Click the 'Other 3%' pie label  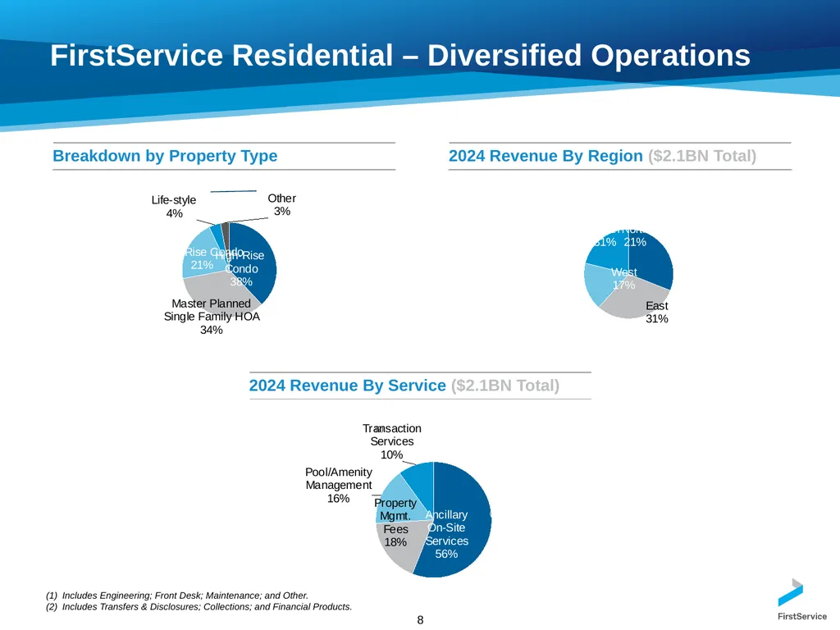[x=282, y=204]
